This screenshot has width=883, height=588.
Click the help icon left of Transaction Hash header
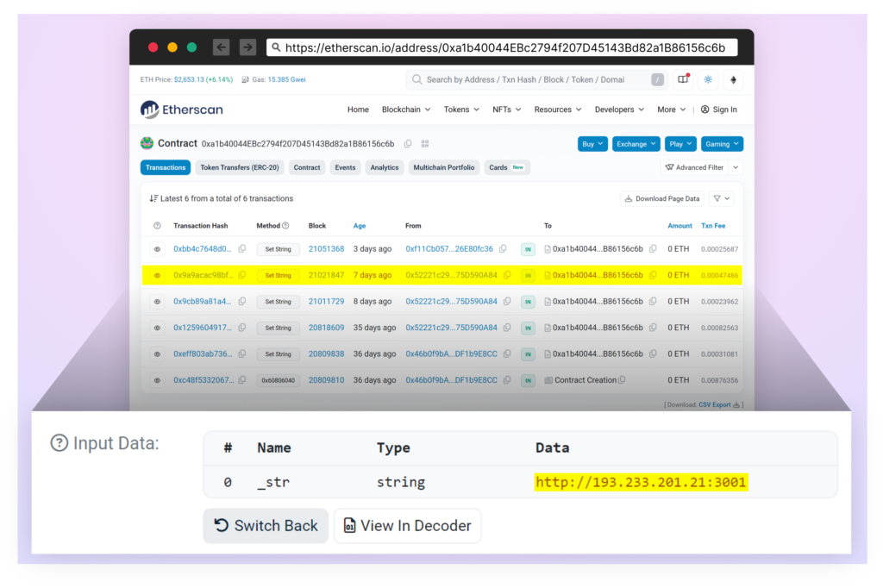(x=157, y=225)
